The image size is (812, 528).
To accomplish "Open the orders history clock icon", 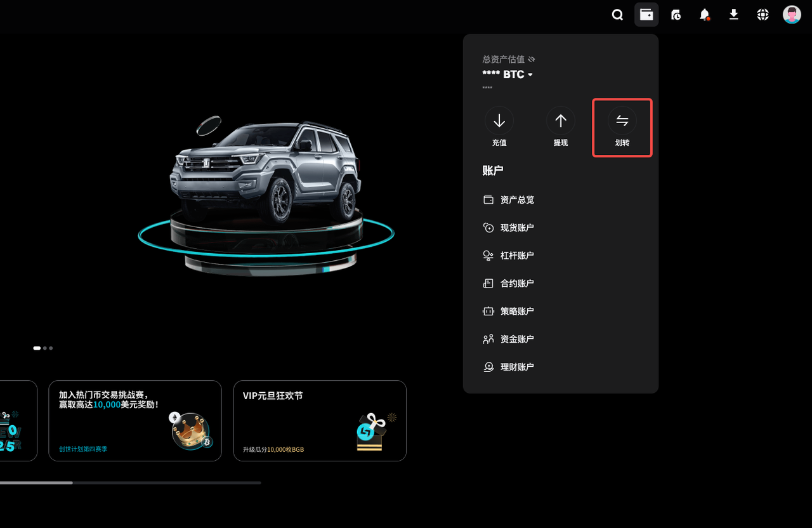I will (x=676, y=15).
